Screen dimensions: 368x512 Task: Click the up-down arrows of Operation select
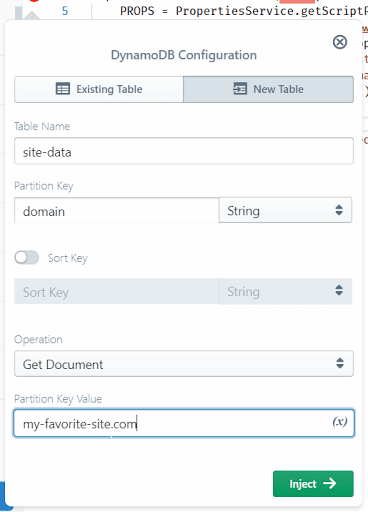[340, 363]
